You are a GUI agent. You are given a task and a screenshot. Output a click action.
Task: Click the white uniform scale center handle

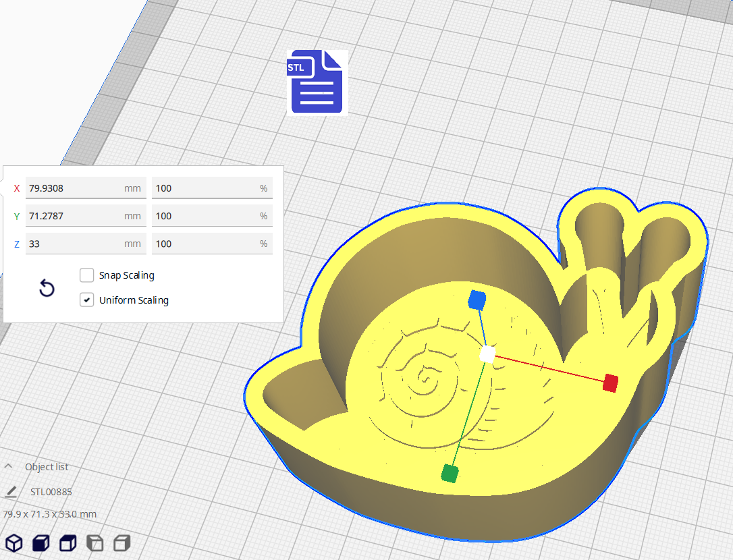pos(487,355)
